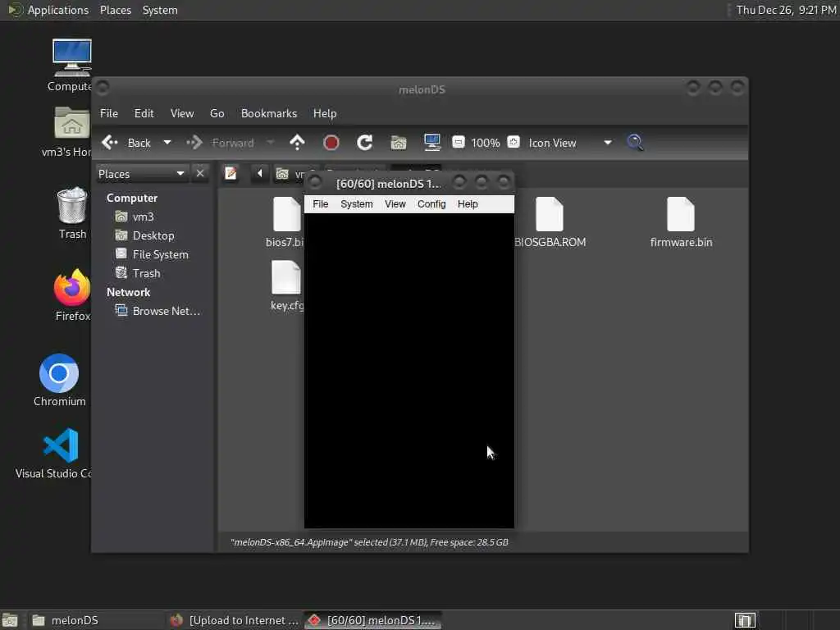Open the Help menu in the melonDS emulator

click(467, 204)
